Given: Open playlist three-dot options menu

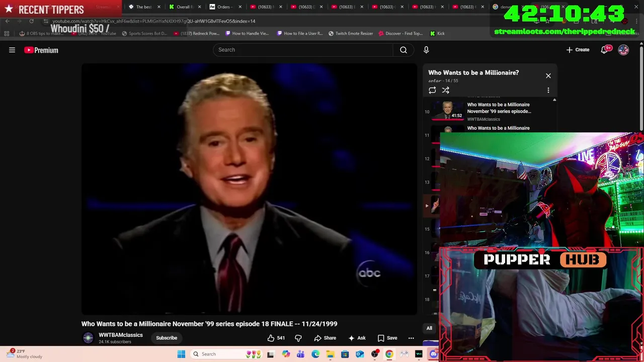Looking at the screenshot, I should pyautogui.click(x=548, y=90).
